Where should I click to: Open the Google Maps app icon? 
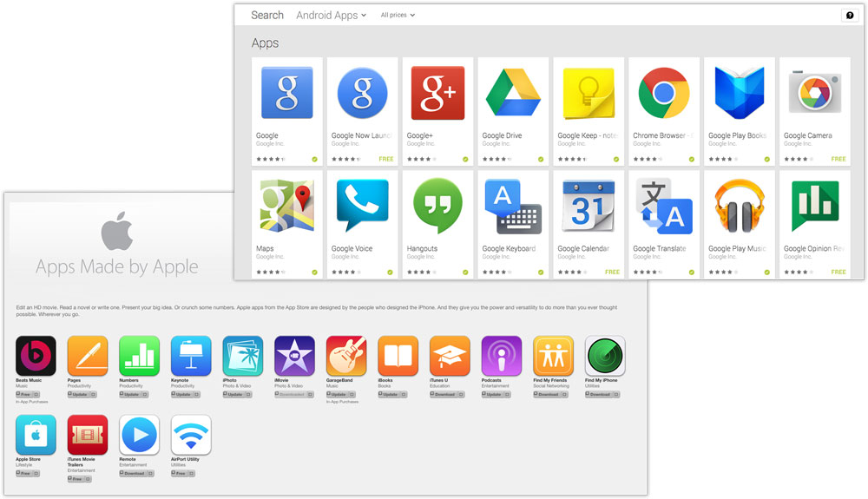286,206
